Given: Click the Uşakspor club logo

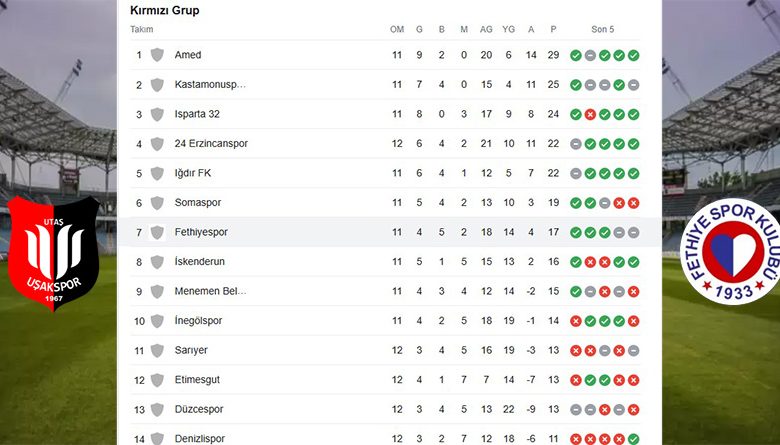Looking at the screenshot, I should pos(53,253).
